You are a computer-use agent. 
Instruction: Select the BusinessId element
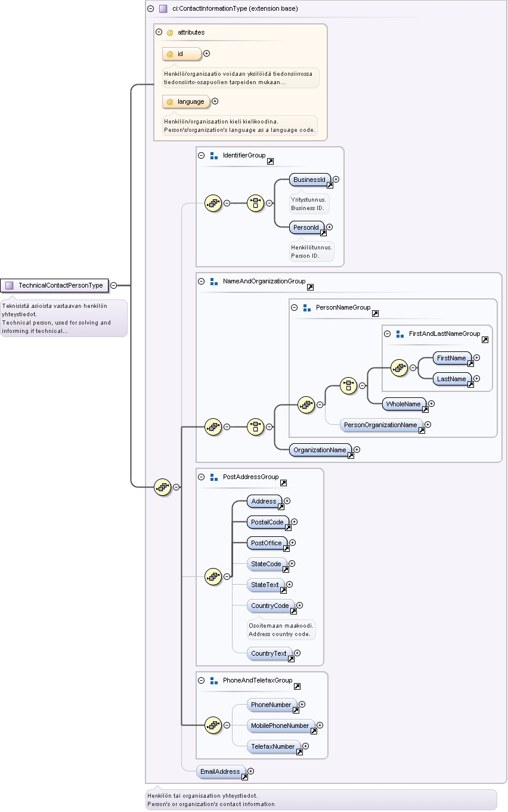coord(310,180)
